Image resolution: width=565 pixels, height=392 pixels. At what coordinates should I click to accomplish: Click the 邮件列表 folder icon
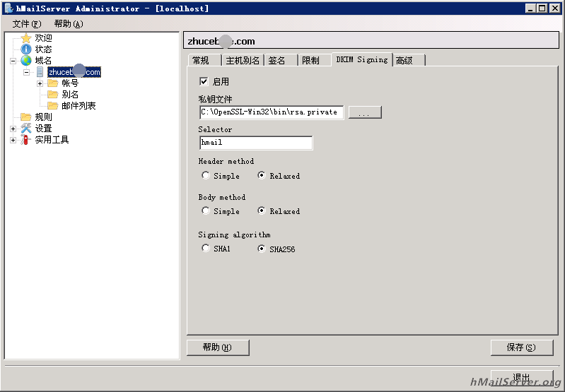pyautogui.click(x=53, y=106)
